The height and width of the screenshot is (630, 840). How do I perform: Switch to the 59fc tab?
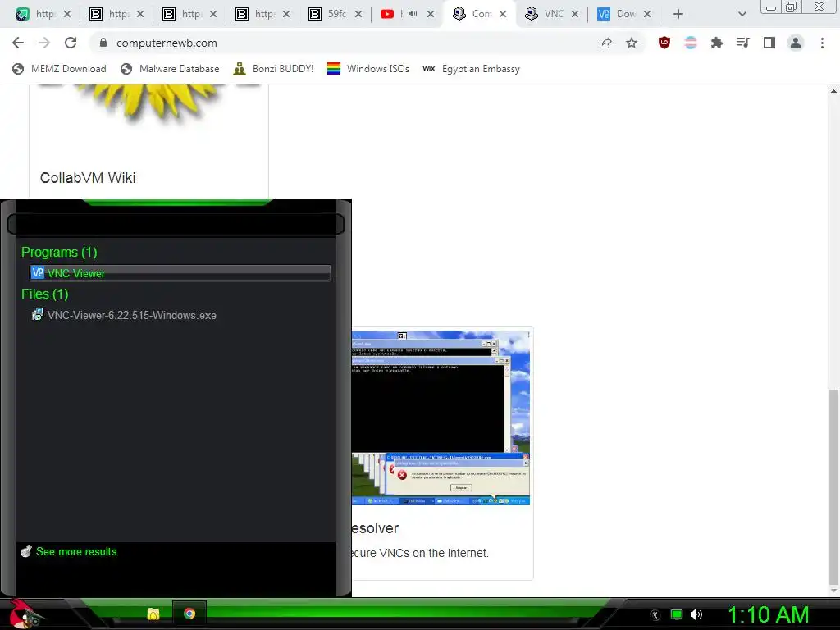click(336, 14)
